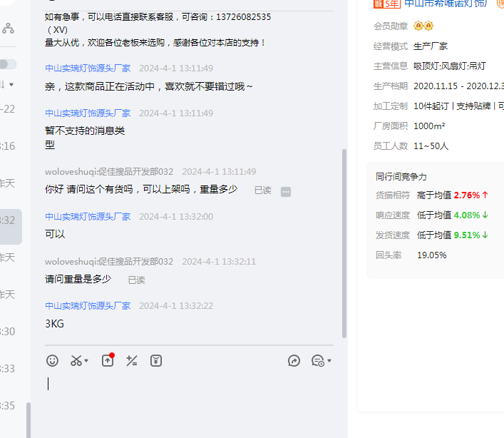Open the sort dropdown in left sidebar

7,85
